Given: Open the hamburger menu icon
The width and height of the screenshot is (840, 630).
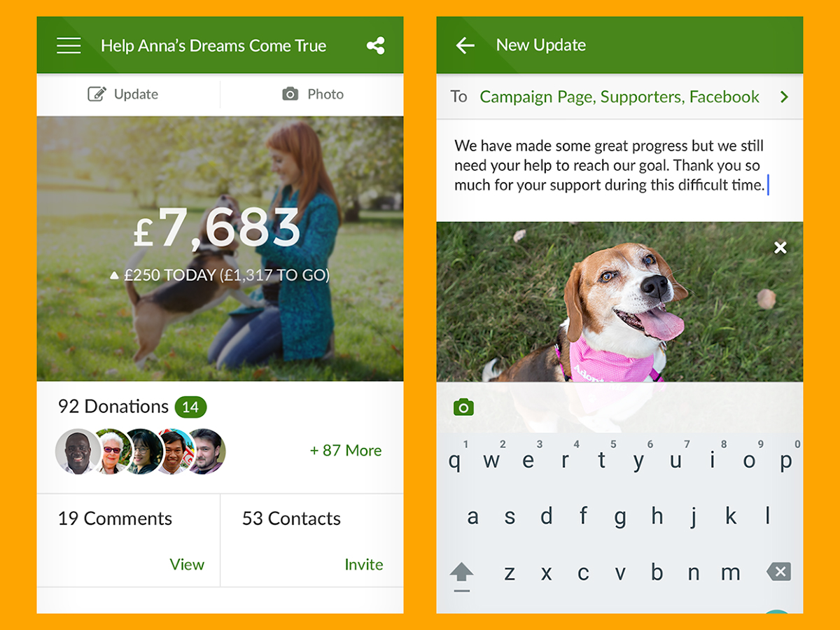Looking at the screenshot, I should [69, 45].
